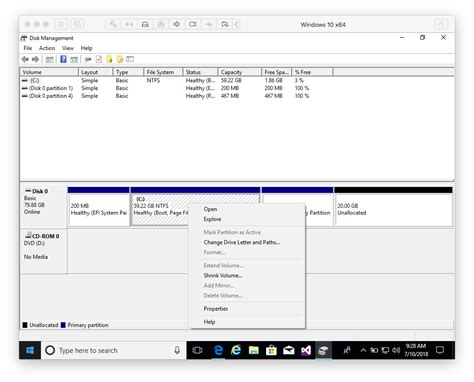Open the Action menu
The image size is (474, 382).
pyautogui.click(x=47, y=48)
